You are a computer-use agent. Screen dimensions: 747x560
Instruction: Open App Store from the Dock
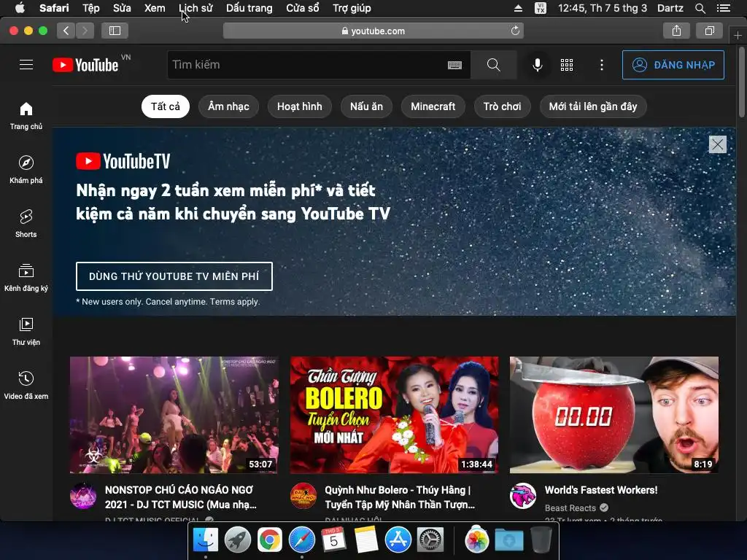tap(398, 540)
